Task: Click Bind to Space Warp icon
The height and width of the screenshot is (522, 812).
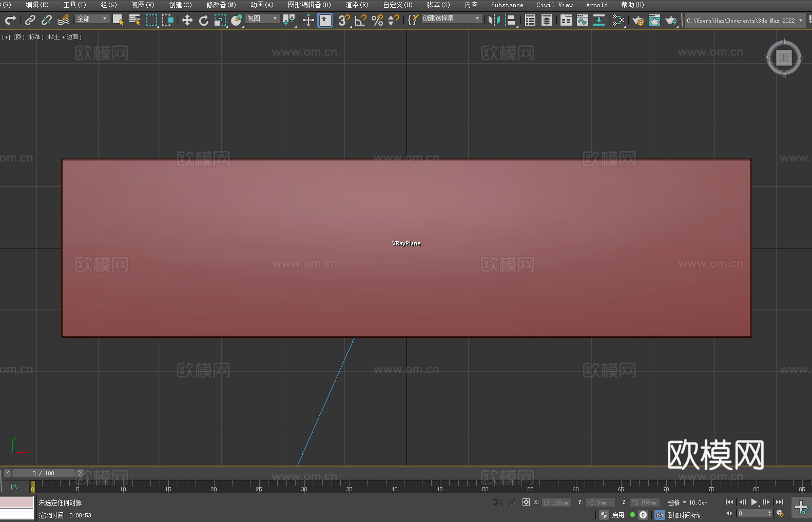Action: point(63,20)
